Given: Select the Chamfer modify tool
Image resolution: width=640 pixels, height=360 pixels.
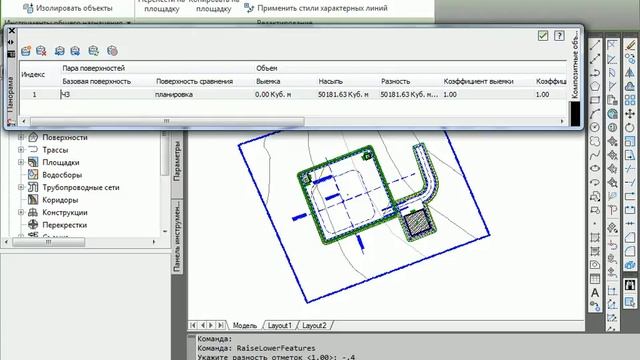Looking at the screenshot, I should coord(630,238).
